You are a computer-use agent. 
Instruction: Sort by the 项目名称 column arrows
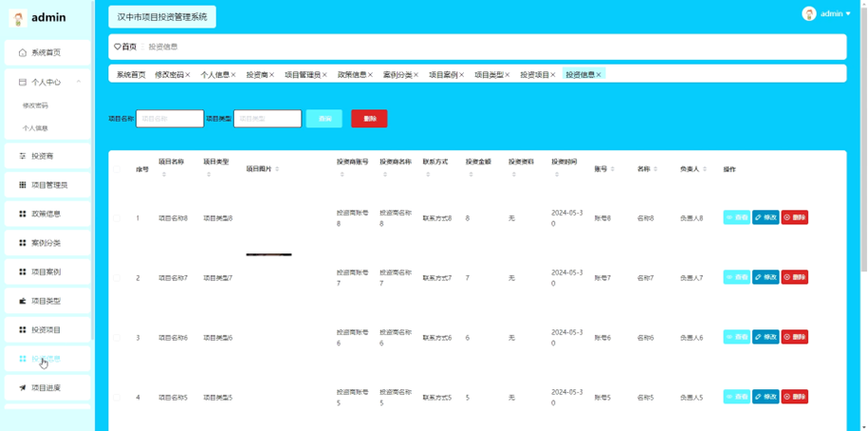163,175
